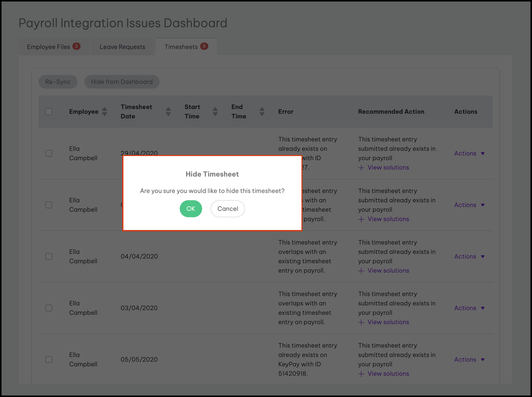The image size is (532, 397).
Task: Click the Timesheets tab red count badge
Action: 204,46
